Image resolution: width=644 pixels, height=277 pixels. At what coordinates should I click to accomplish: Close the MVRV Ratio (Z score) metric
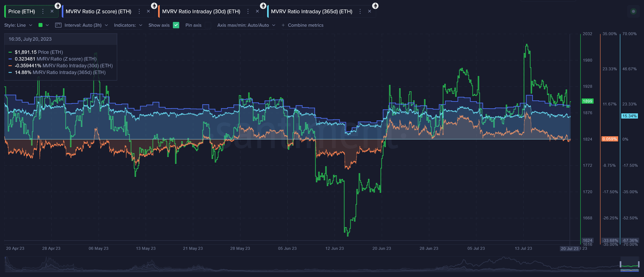pos(148,11)
